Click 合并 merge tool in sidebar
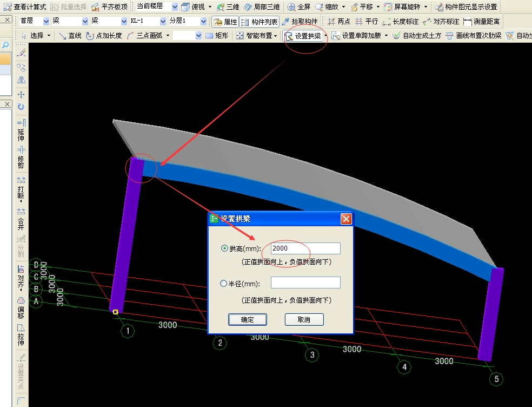Viewport: 532px width, 407px height. 21,219
